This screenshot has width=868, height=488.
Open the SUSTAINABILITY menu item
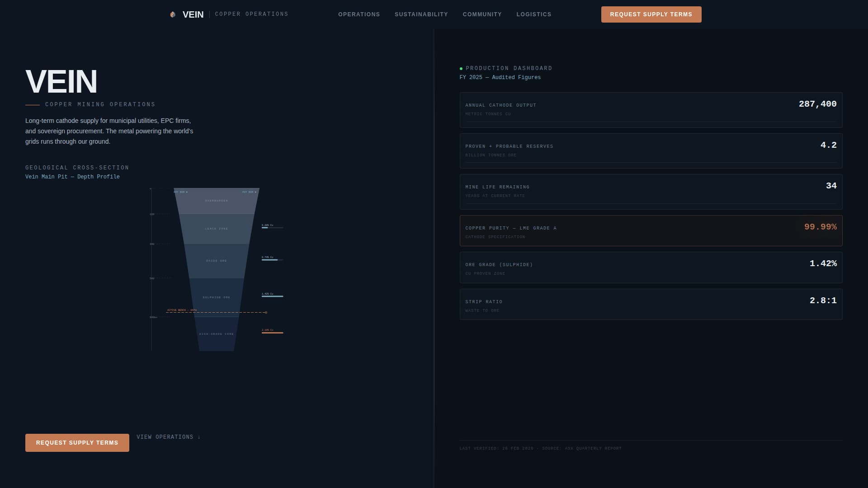click(421, 14)
